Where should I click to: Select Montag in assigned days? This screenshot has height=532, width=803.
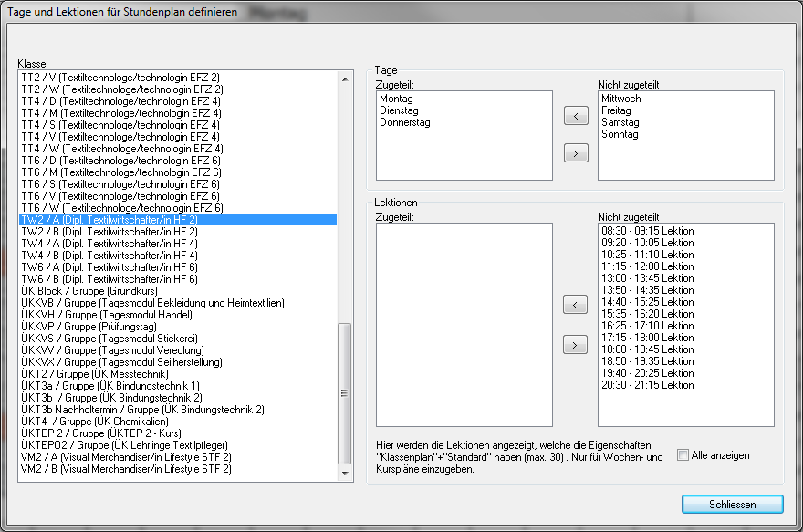pos(397,99)
